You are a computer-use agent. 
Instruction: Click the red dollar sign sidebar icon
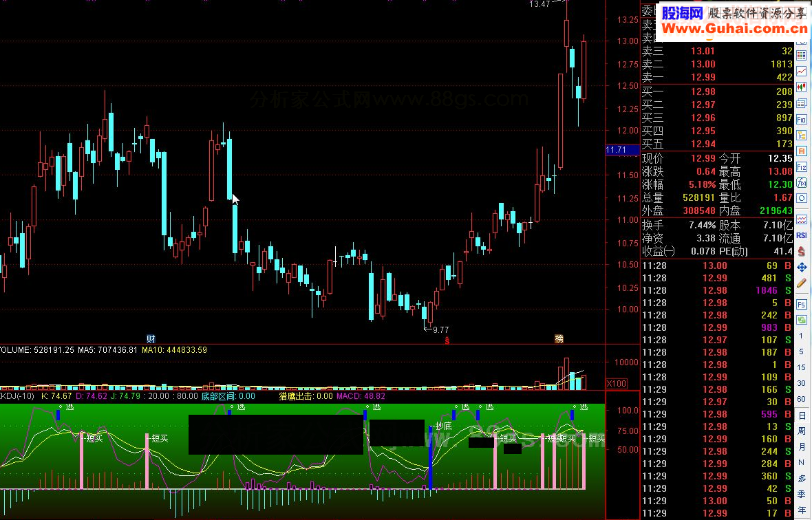pos(802,252)
